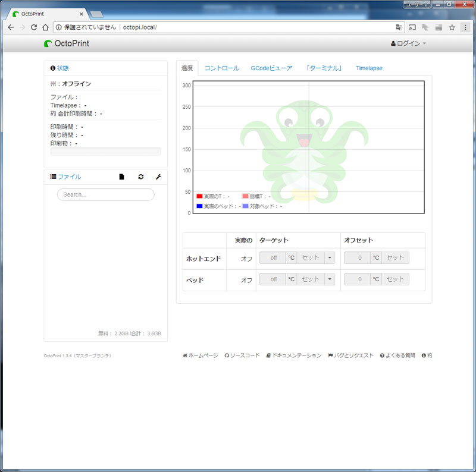Switch to the 「ターミナル」 tab

[x=324, y=68]
